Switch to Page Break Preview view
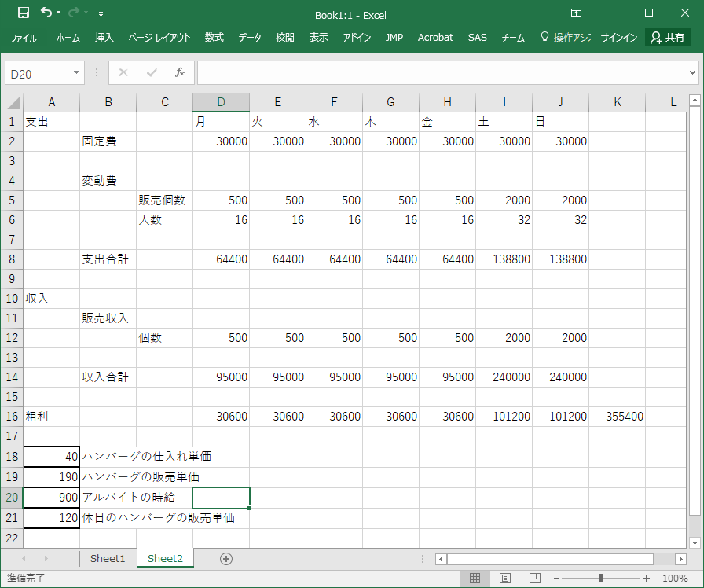This screenshot has height=588, width=704. click(534, 579)
